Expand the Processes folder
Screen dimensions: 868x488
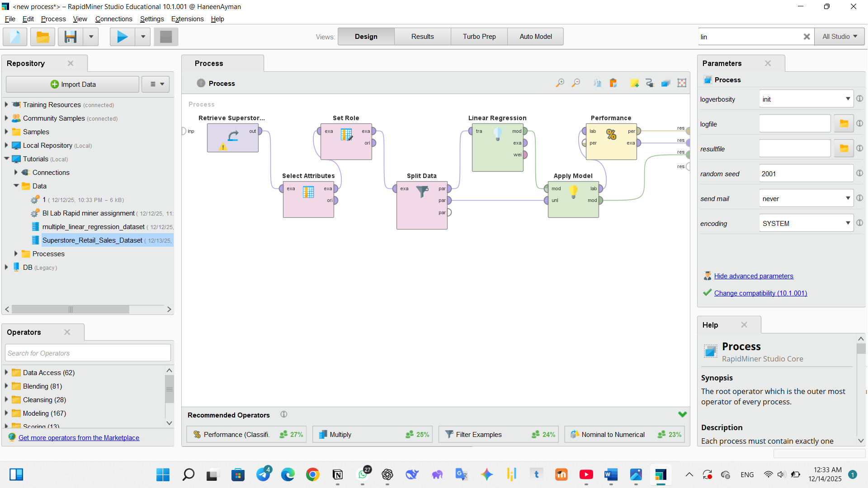pos(16,253)
